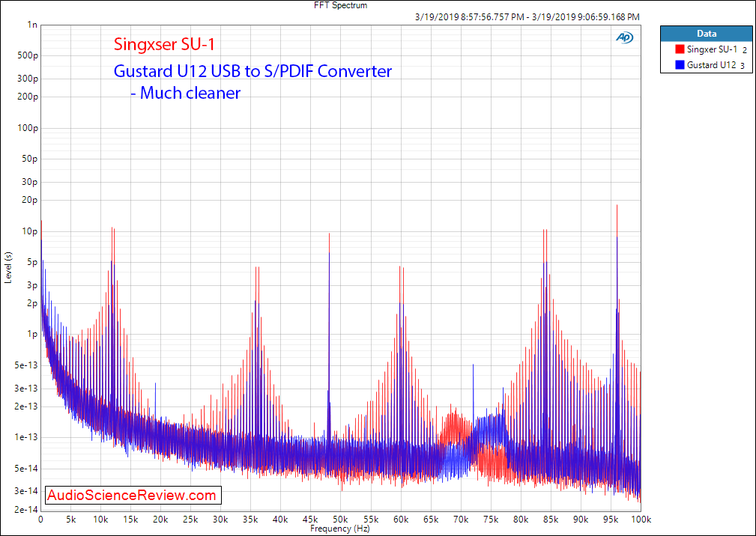Click the 5e-13 level axis label
The height and width of the screenshot is (536, 756).
click(x=26, y=365)
